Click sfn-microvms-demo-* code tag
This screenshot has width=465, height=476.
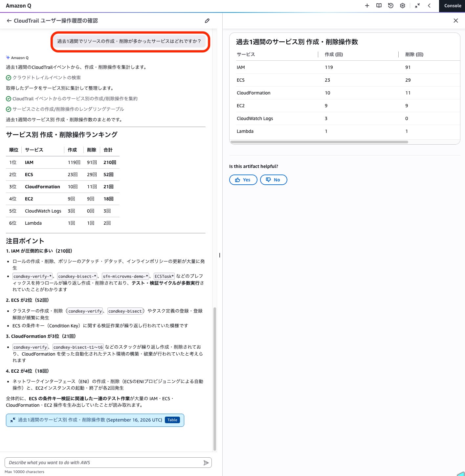point(125,276)
